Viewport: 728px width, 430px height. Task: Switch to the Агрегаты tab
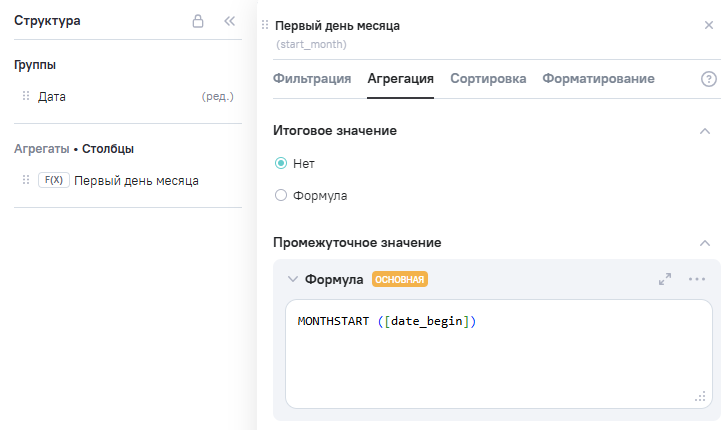(42, 149)
